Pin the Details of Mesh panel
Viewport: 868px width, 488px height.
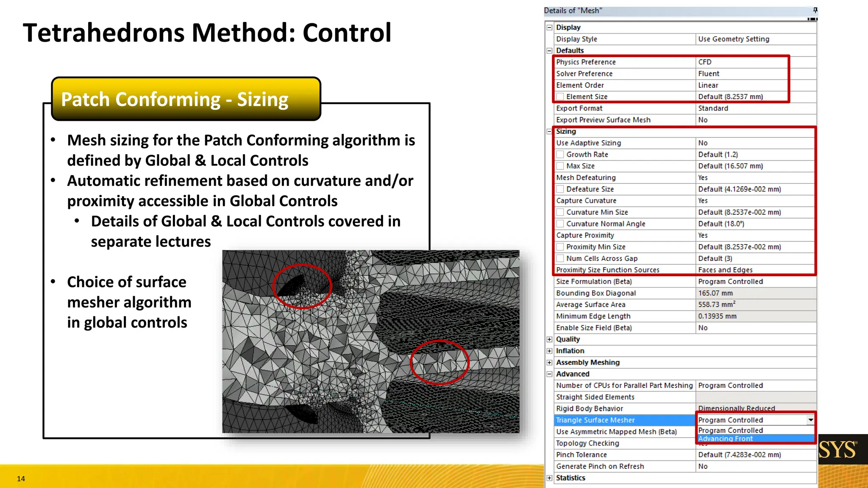815,10
